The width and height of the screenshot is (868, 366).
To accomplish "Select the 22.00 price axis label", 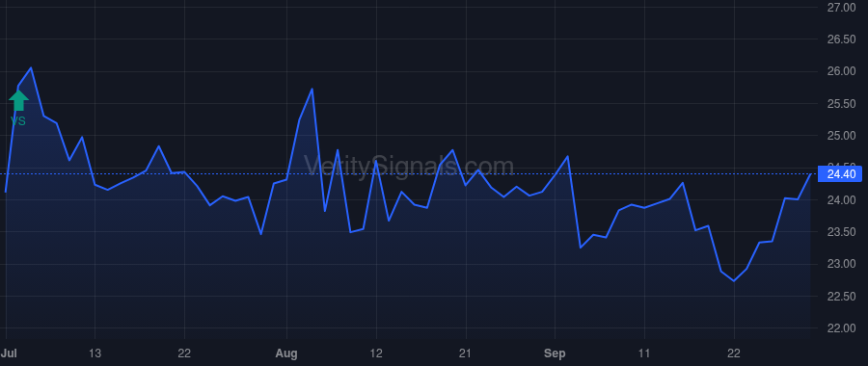I will click(841, 328).
